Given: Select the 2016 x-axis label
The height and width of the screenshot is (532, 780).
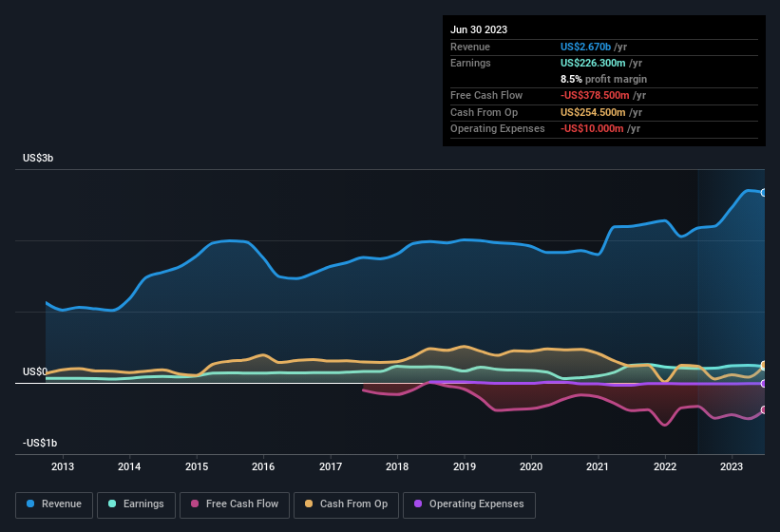Looking at the screenshot, I should tap(263, 466).
